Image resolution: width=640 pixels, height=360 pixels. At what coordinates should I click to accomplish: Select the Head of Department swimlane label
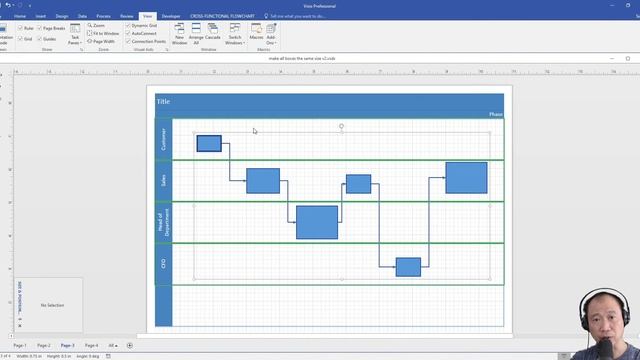click(x=164, y=222)
